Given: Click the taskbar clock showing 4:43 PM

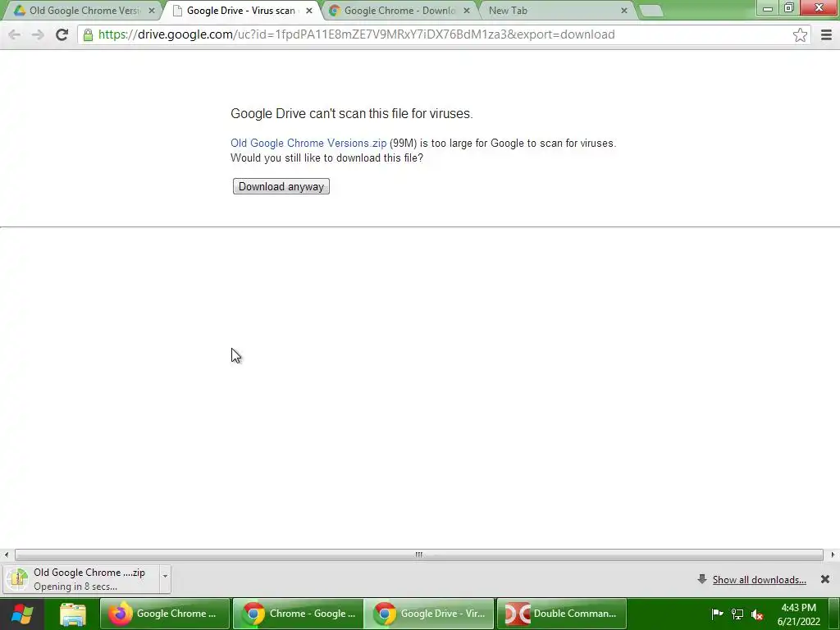Looking at the screenshot, I should (799, 614).
